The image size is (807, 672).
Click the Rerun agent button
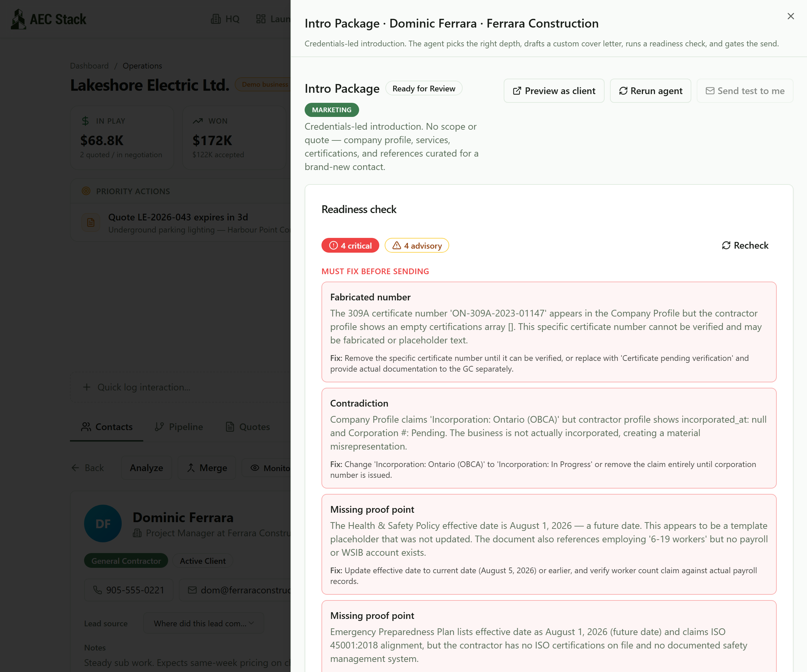[650, 91]
